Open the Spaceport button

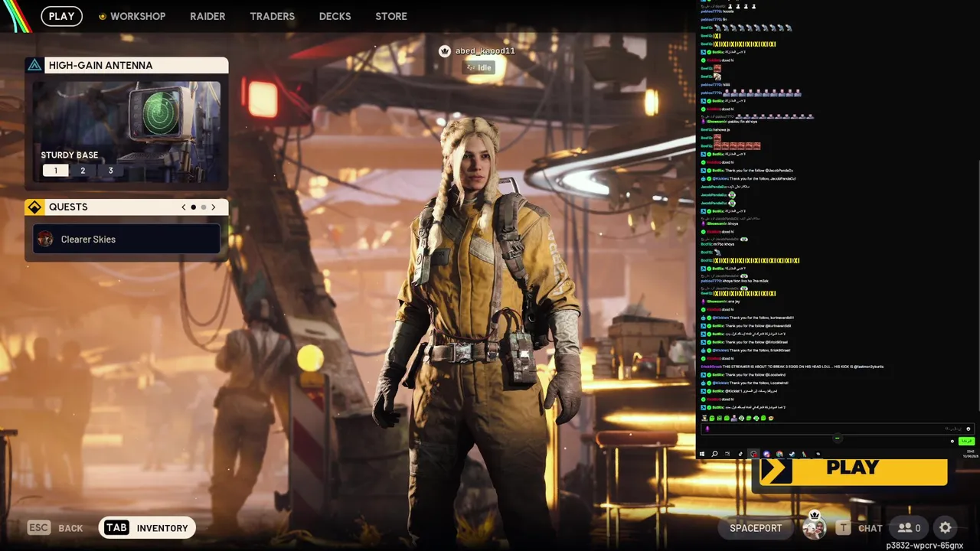click(x=756, y=528)
